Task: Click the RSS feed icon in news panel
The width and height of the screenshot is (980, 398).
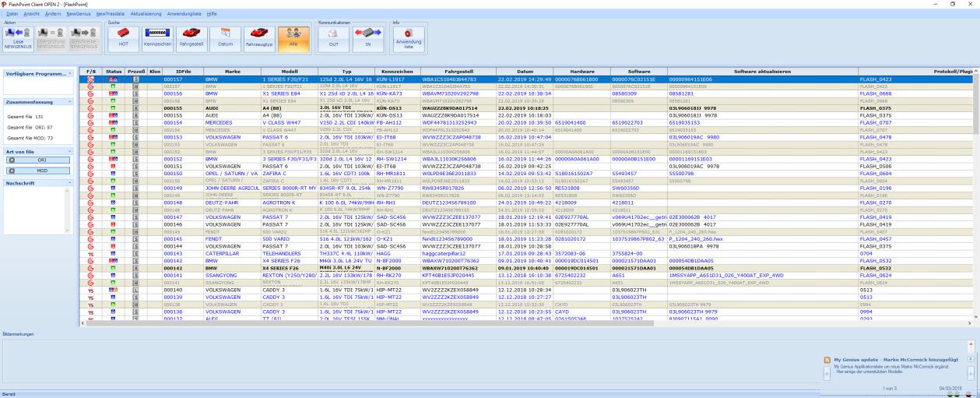Action: [827, 360]
